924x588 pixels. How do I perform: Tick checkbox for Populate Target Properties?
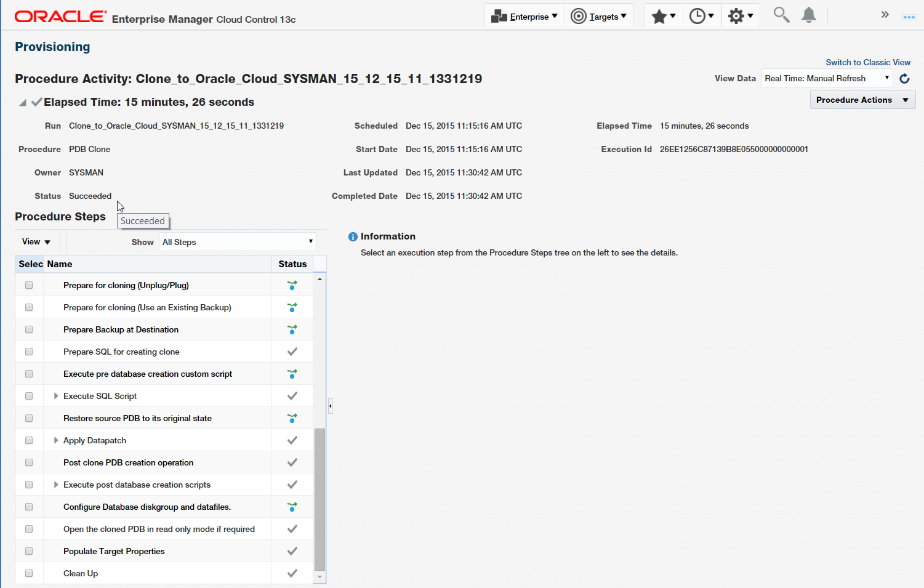point(29,551)
